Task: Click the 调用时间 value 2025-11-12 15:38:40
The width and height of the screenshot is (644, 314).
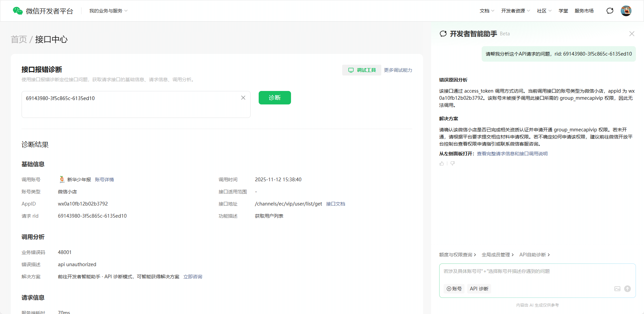Action: point(278,180)
